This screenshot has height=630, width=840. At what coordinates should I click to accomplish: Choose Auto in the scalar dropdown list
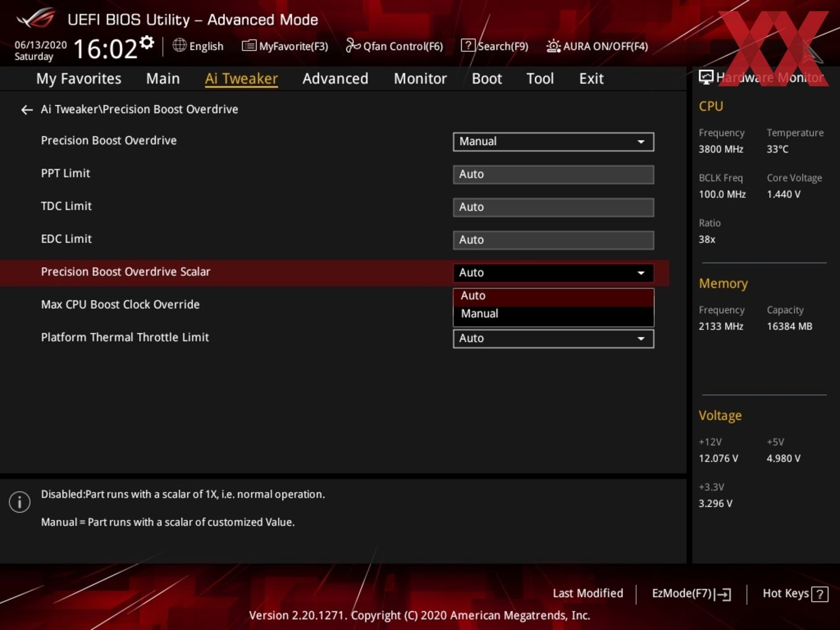coord(553,296)
